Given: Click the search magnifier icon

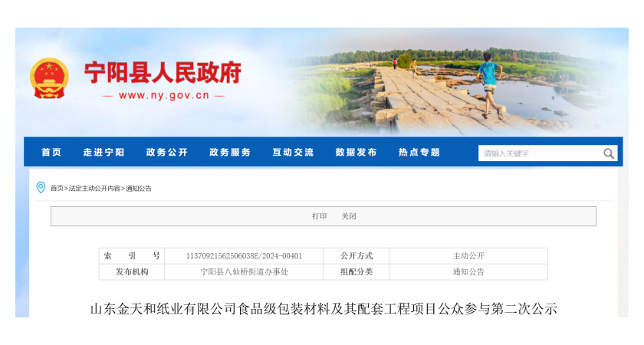Looking at the screenshot, I should [608, 153].
